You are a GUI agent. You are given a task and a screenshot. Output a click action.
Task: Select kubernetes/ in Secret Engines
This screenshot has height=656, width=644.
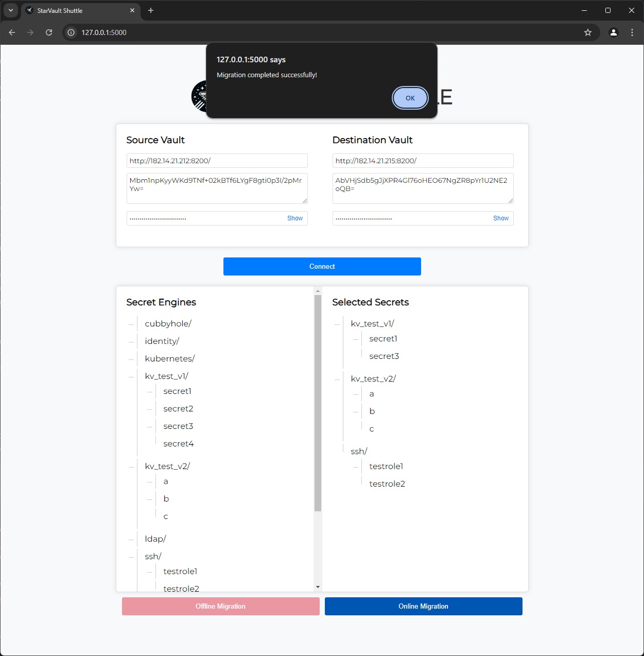coord(169,358)
